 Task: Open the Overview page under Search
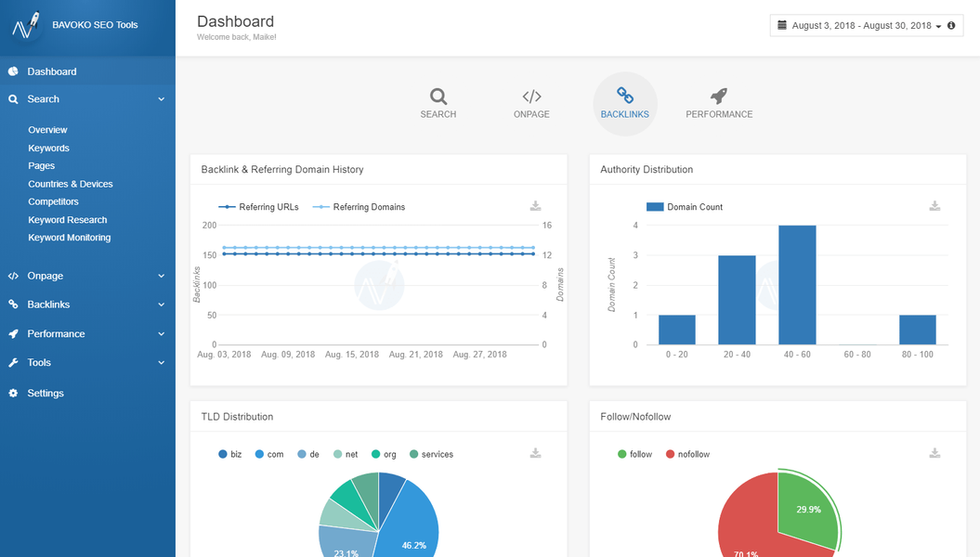click(47, 130)
